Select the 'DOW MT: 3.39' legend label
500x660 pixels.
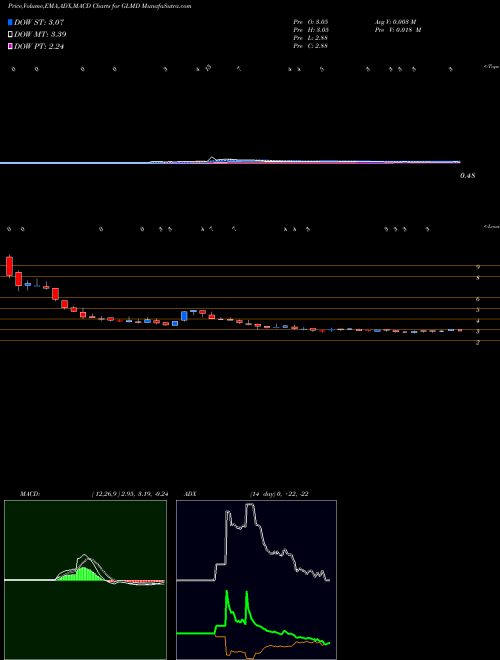(40, 35)
